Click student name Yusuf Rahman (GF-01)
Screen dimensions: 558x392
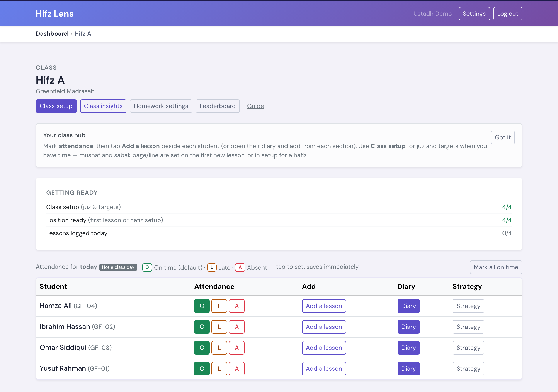click(75, 368)
